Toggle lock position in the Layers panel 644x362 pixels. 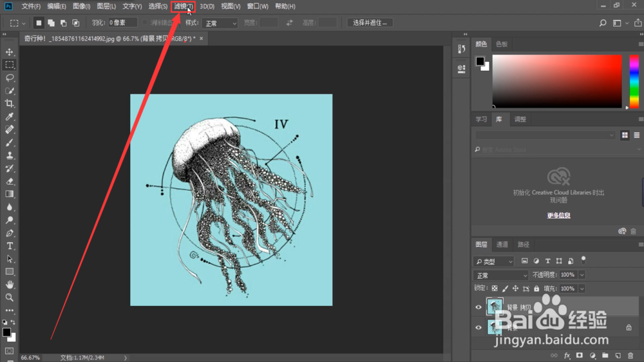515,289
